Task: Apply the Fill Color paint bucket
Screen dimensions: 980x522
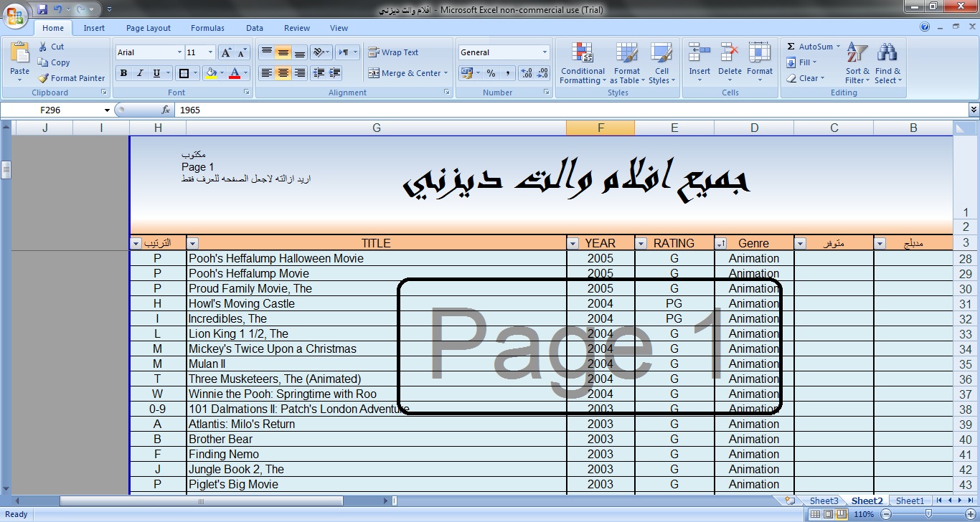Action: pos(211,73)
